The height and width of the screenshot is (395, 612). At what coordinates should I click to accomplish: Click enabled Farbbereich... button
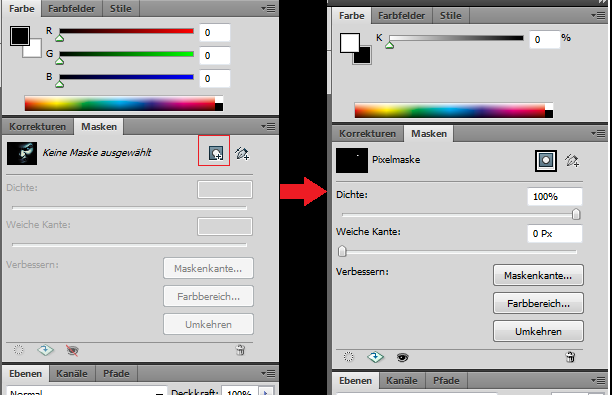point(538,303)
